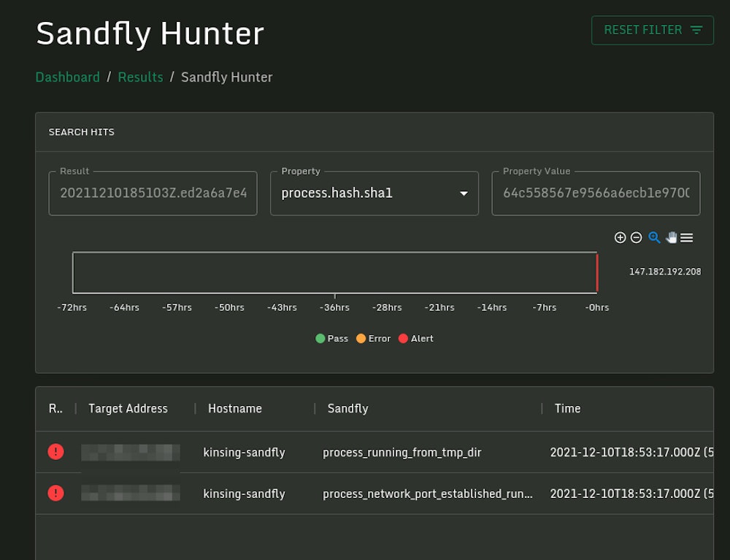
Task: Select the Results breadcrumb link
Action: [140, 77]
